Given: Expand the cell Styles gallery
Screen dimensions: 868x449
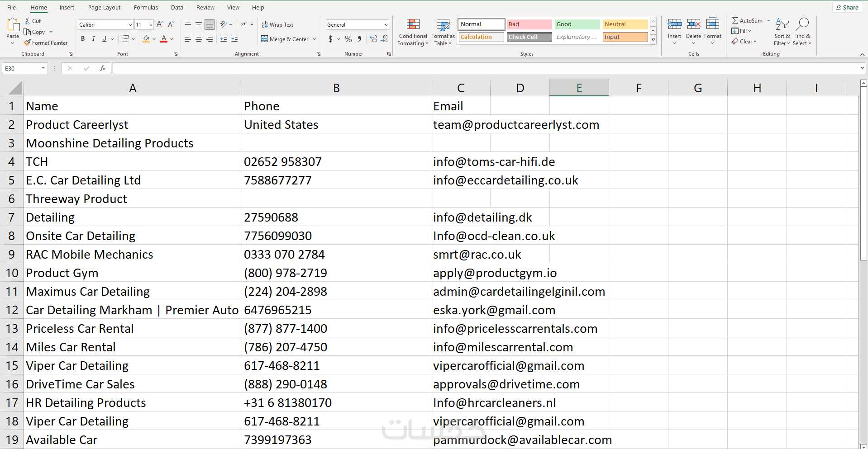Looking at the screenshot, I should (653, 40).
